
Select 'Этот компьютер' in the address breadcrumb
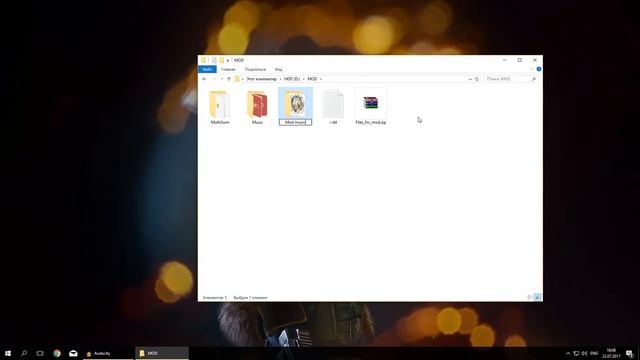[261, 79]
